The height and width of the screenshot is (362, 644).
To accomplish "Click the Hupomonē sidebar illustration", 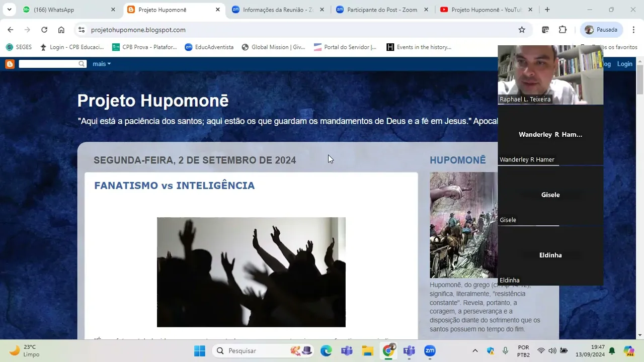I will [463, 225].
